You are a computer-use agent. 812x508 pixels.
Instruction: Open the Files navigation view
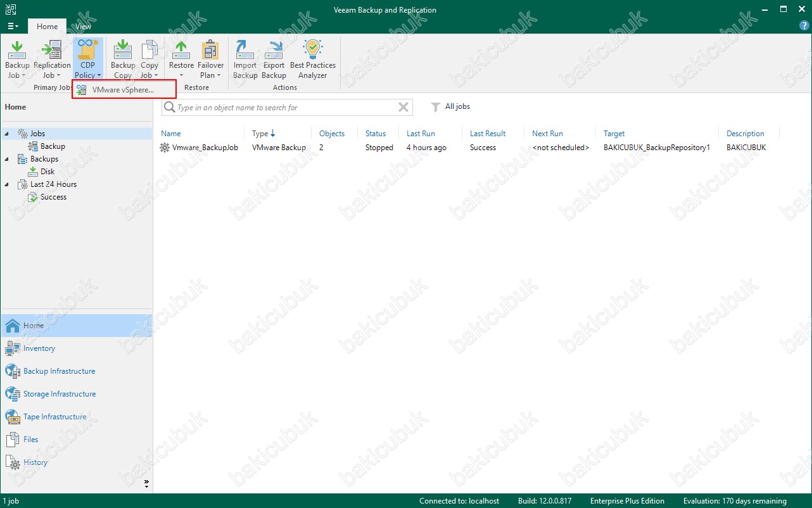(x=76, y=440)
